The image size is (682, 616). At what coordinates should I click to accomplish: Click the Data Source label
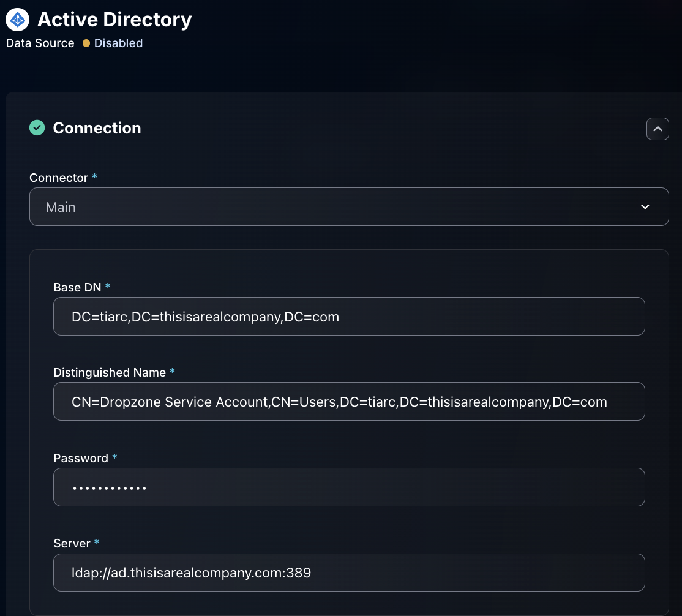(40, 43)
